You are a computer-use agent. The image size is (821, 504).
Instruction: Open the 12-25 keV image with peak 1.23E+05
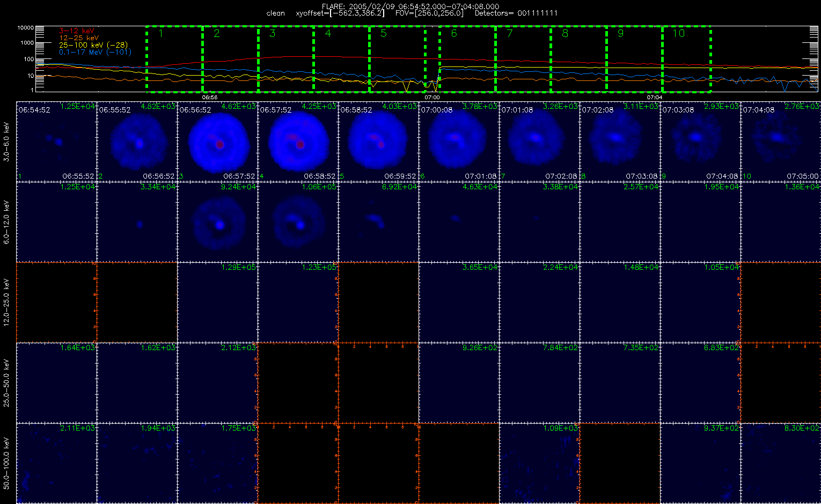[x=298, y=302]
